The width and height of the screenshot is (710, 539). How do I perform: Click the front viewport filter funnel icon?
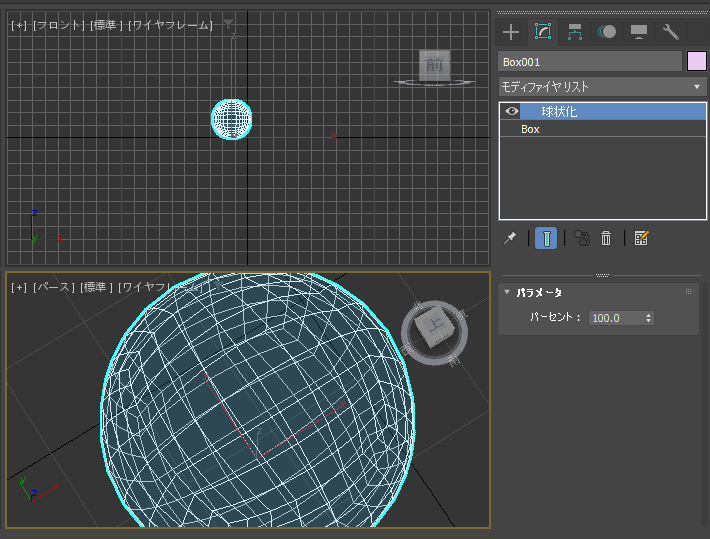[x=228, y=24]
